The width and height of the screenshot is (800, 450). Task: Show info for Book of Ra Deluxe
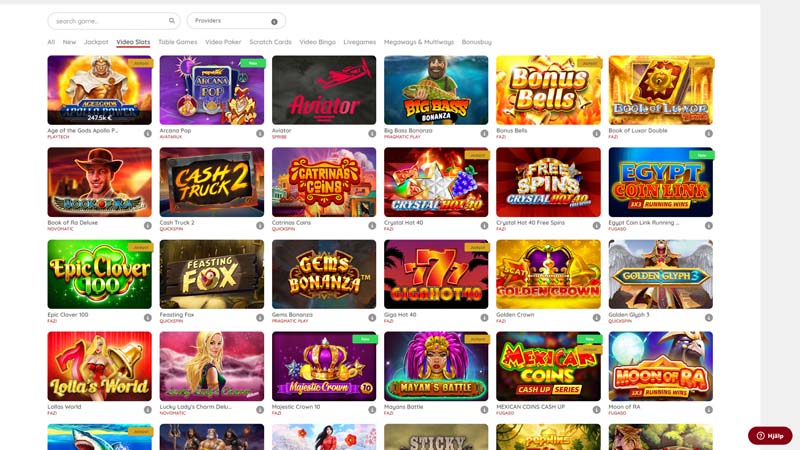[x=147, y=225]
